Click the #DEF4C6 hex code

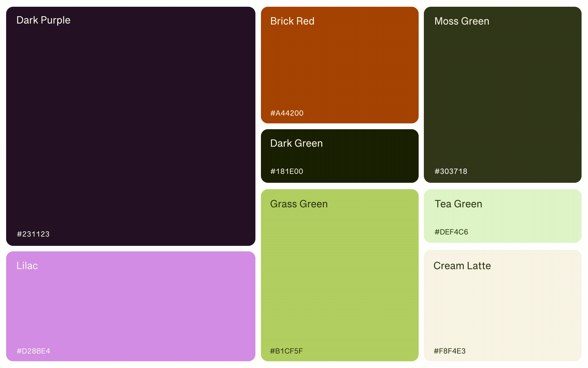pos(451,232)
